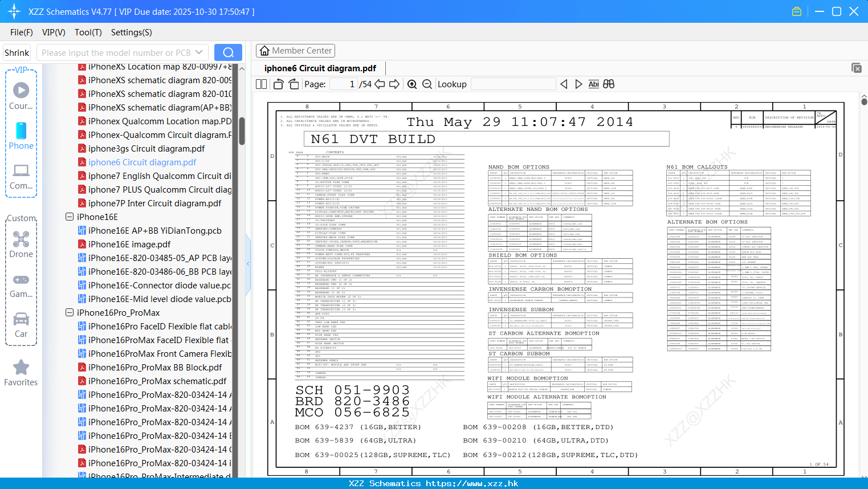Open the Tool(T) menu

[88, 32]
